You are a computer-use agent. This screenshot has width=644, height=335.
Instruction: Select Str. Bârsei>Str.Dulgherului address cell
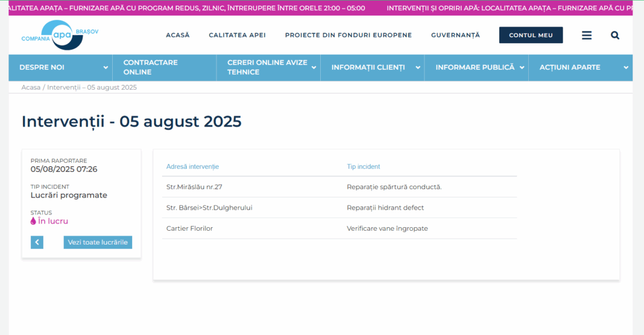coord(209,208)
